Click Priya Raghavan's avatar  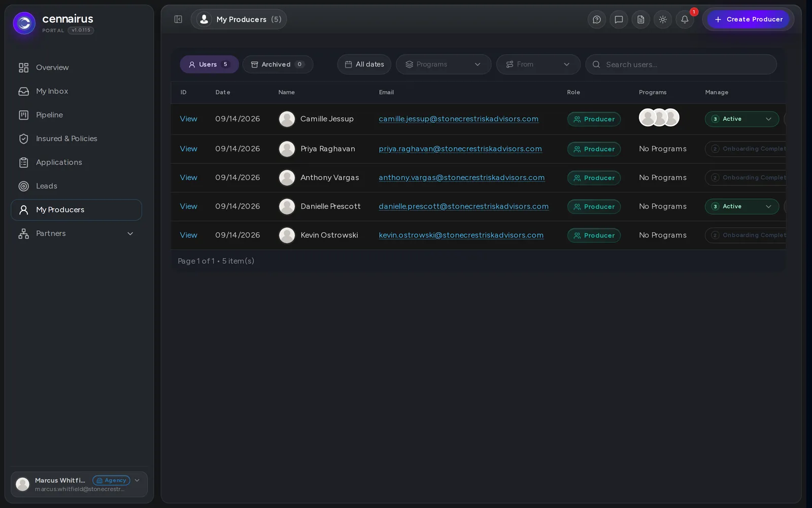[x=287, y=149]
